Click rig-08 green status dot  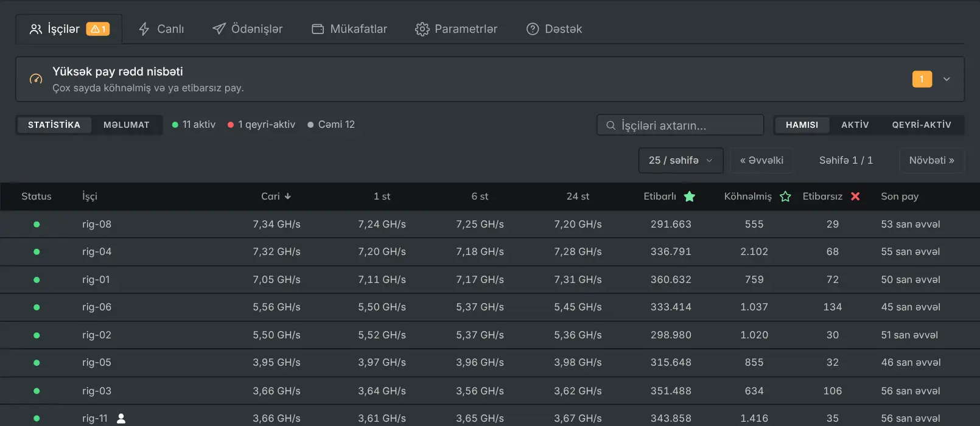coord(37,225)
